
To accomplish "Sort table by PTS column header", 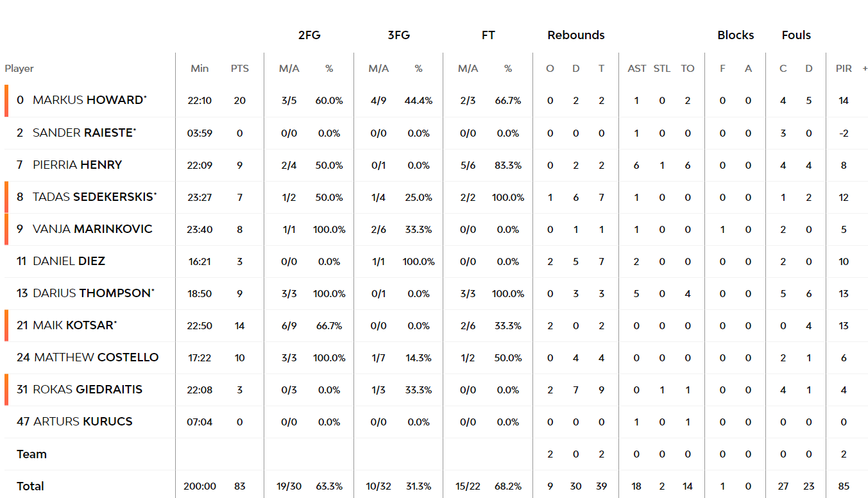I will (x=240, y=69).
